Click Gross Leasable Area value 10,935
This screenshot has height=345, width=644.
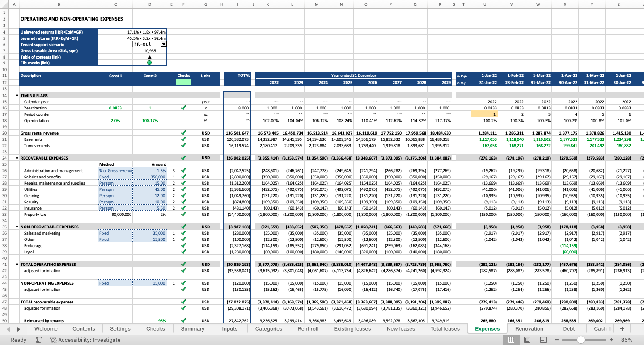[x=149, y=50]
